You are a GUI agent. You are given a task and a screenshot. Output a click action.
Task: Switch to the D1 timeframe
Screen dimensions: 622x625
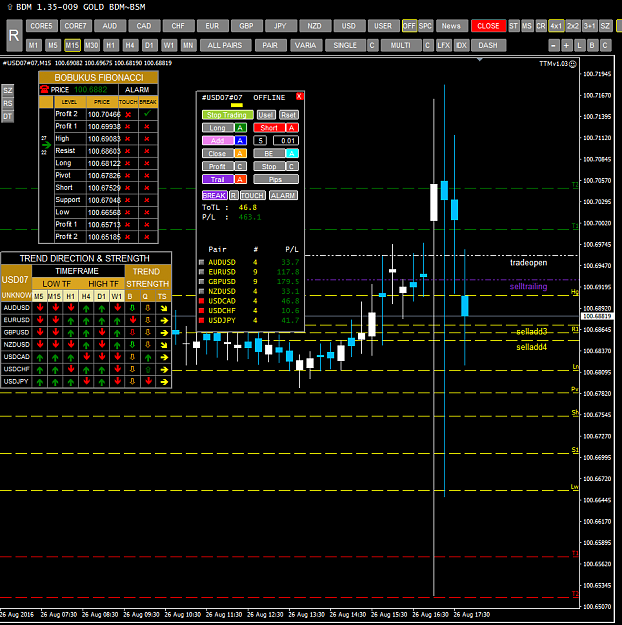[x=149, y=45]
